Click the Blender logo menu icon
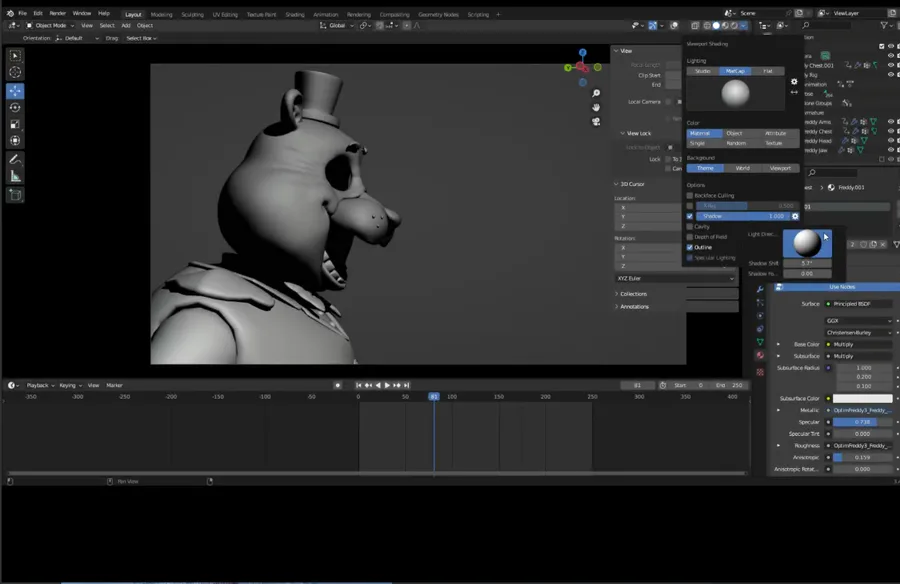The width and height of the screenshot is (900, 584). pos(10,13)
